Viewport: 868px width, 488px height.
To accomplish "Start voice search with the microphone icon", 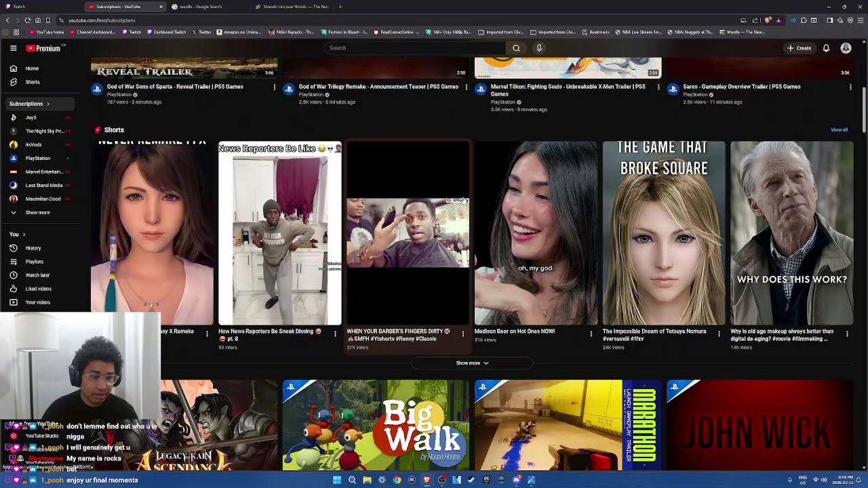I will [539, 48].
